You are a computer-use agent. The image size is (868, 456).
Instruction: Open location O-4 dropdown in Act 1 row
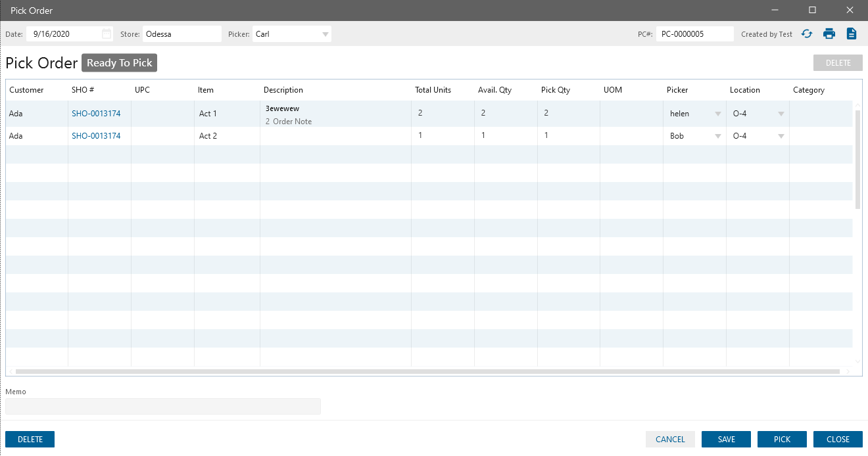[x=781, y=114]
